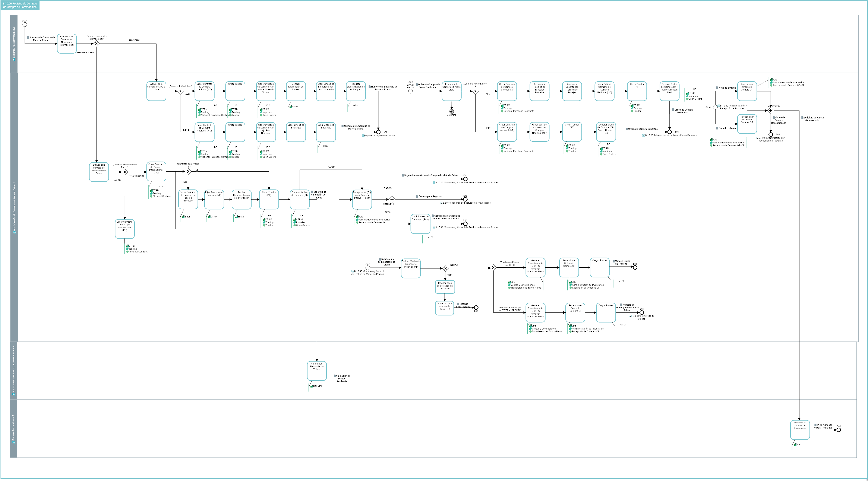868x481 pixels.
Task: Click gateway ¿Compra Nacional o Internacional?
Action: pos(96,44)
